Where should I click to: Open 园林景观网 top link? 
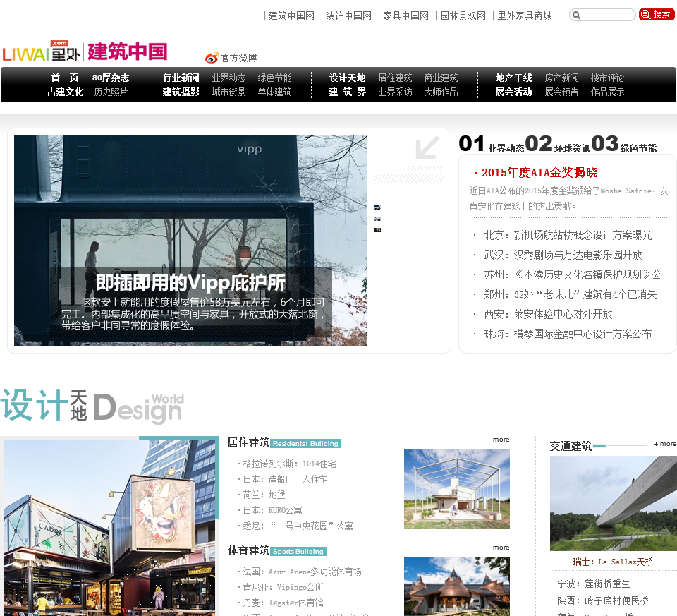(x=463, y=16)
